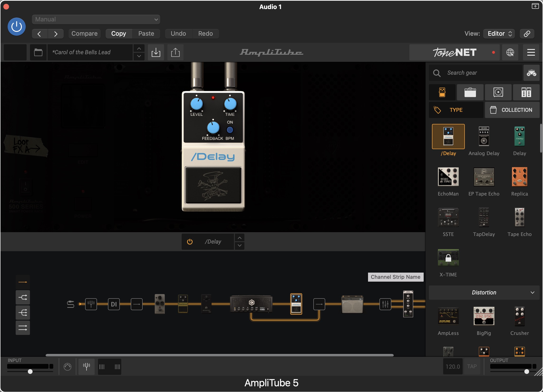Open the hamburger main menu
The width and height of the screenshot is (543, 392).
(531, 52)
